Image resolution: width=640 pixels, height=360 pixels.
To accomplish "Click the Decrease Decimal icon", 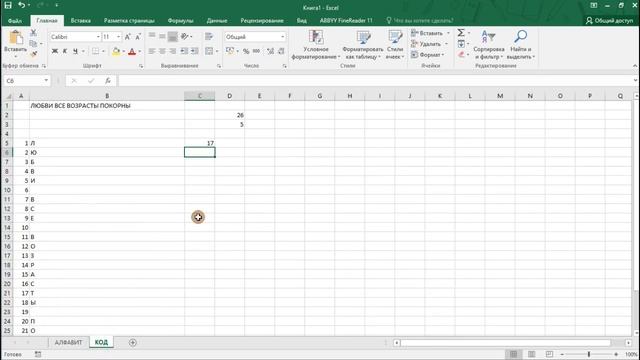I will (281, 51).
